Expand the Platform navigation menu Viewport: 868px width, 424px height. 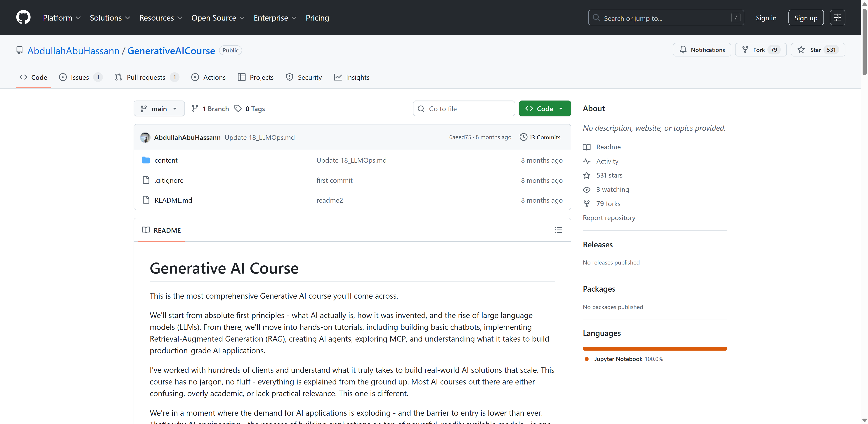(62, 18)
